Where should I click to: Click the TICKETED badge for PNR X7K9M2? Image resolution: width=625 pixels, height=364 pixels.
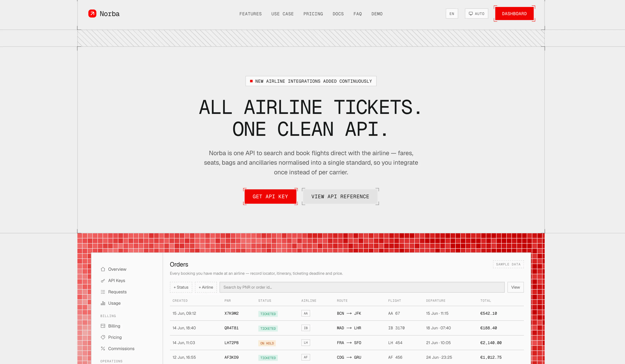(268, 314)
